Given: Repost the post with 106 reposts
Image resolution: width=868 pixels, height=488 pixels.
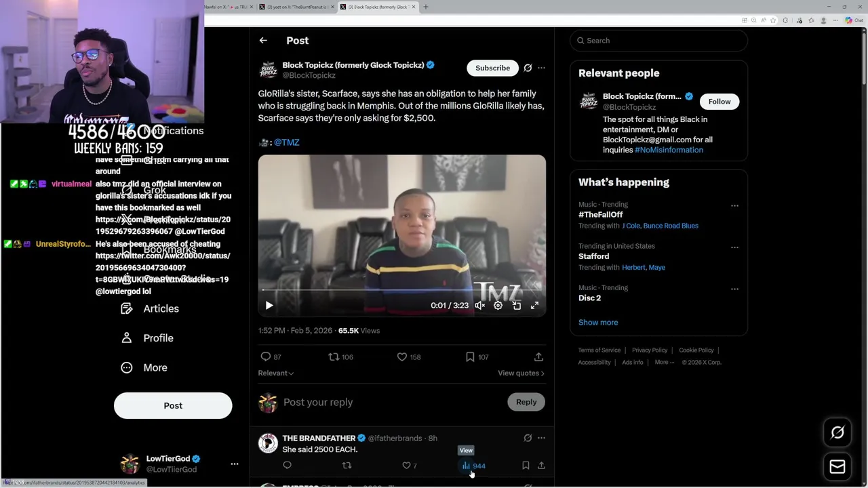Looking at the screenshot, I should pyautogui.click(x=340, y=357).
